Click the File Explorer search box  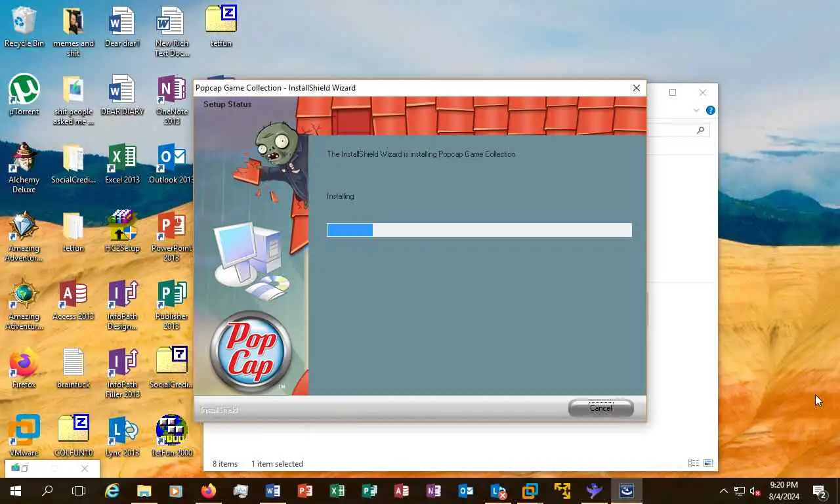pyautogui.click(x=678, y=130)
